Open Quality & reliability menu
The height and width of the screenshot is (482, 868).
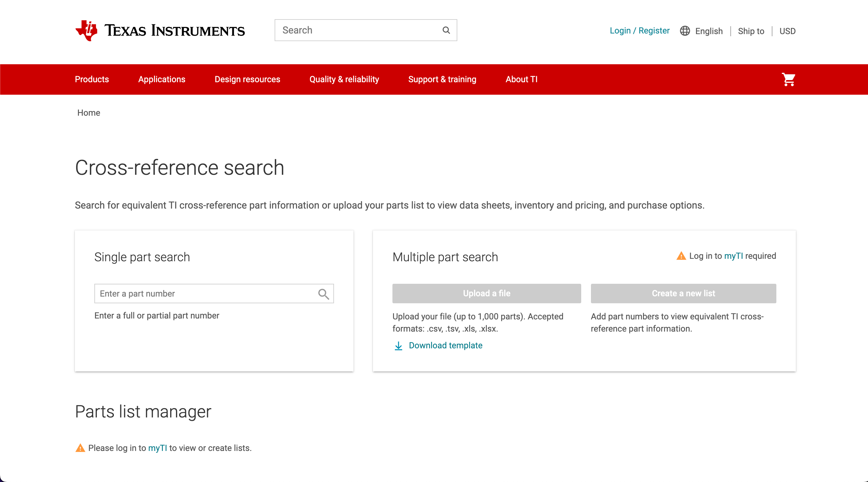344,79
